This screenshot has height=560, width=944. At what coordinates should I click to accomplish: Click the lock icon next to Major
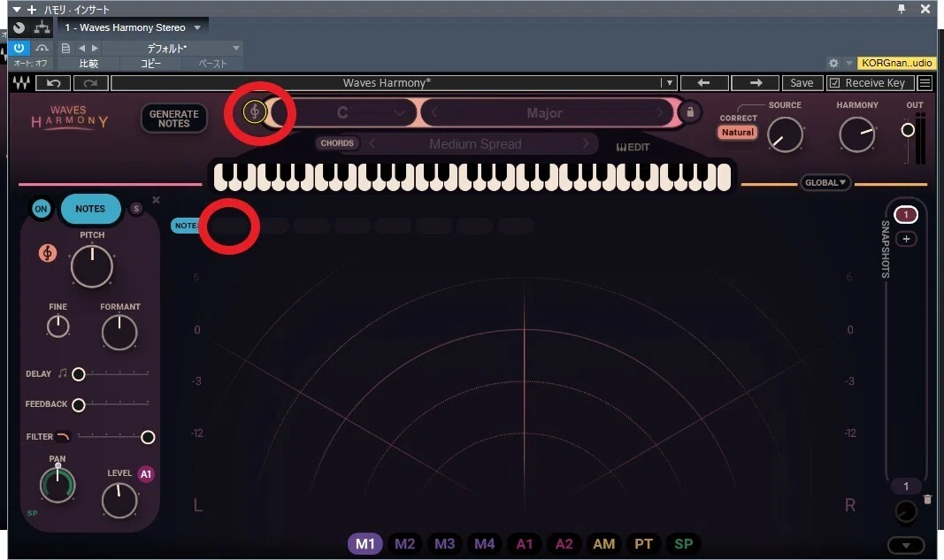690,112
